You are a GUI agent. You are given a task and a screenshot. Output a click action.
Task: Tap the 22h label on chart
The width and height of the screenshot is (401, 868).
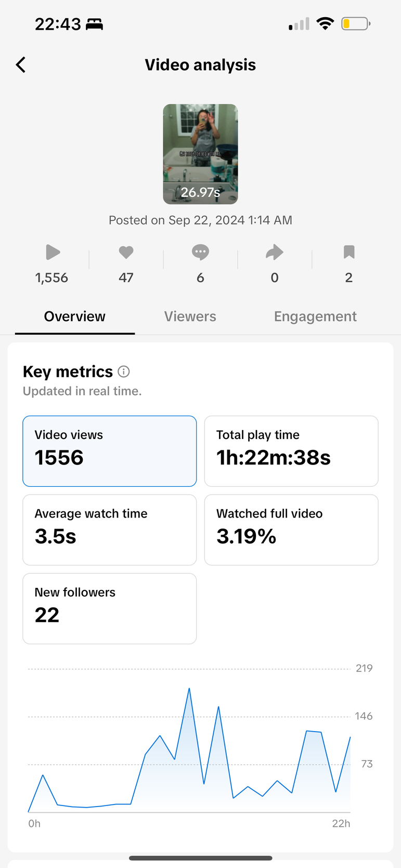[x=341, y=823]
